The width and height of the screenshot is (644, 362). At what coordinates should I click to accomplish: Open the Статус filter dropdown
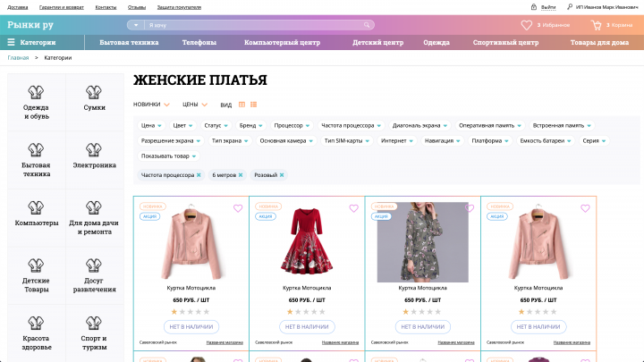(216, 126)
